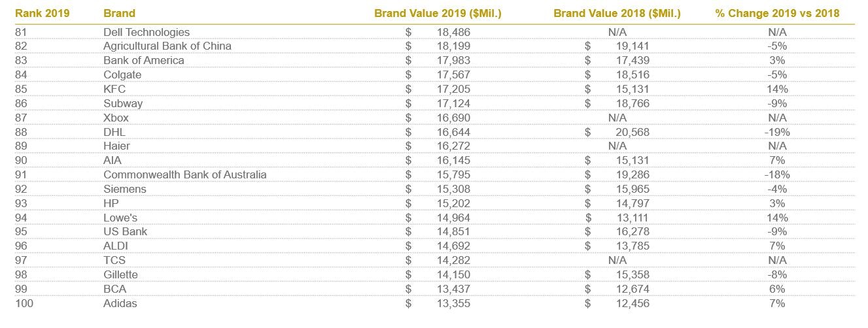Image resolution: width=868 pixels, height=328 pixels.
Task: Click DHL's -19% change value
Action: coord(777,133)
